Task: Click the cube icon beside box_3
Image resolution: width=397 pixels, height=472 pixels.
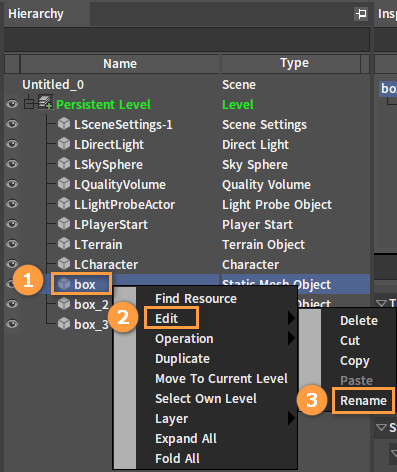Action: click(64, 324)
